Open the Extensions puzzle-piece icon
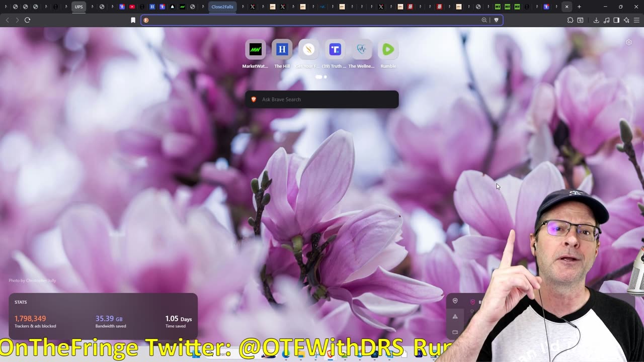 click(570, 20)
